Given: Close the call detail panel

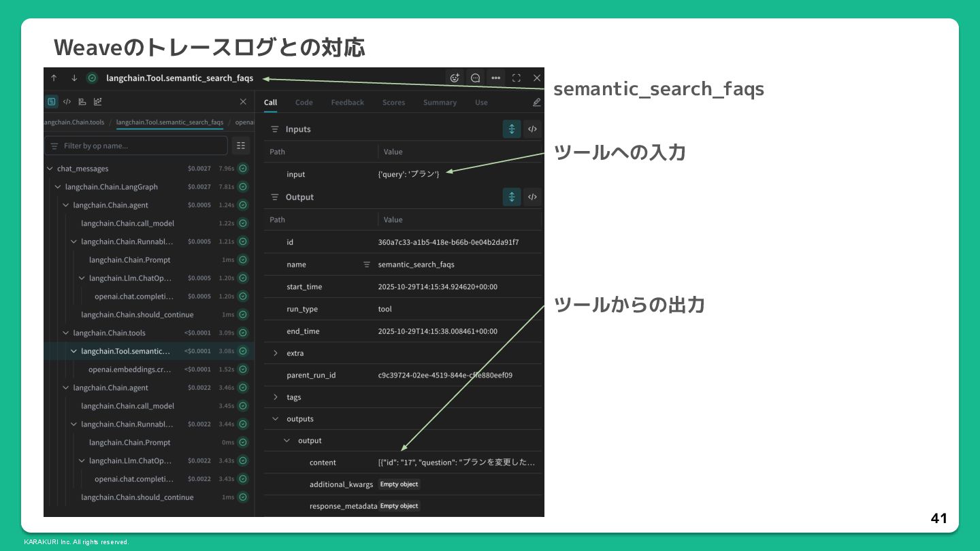Looking at the screenshot, I should pos(537,78).
